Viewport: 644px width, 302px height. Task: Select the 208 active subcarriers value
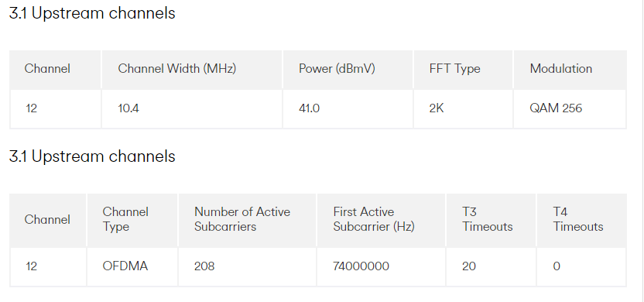(204, 266)
